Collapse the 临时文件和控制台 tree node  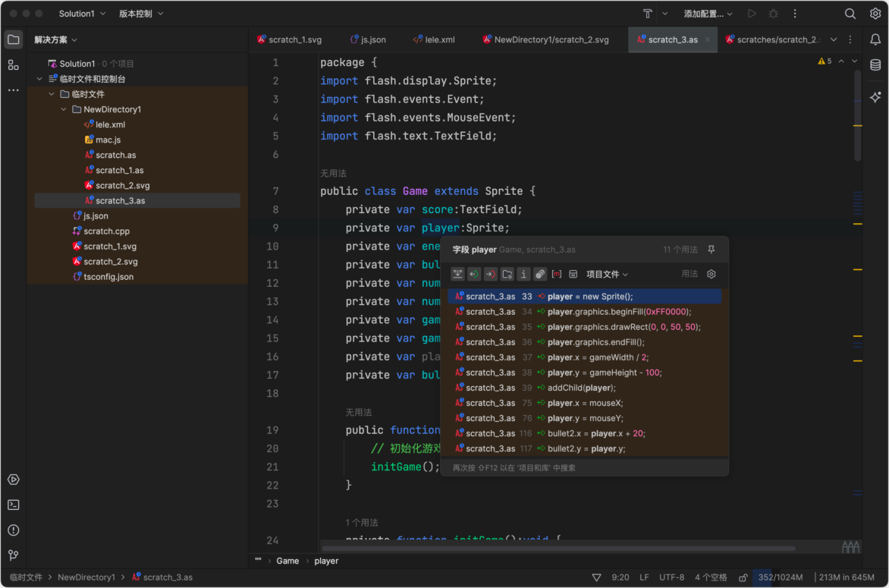coord(39,79)
